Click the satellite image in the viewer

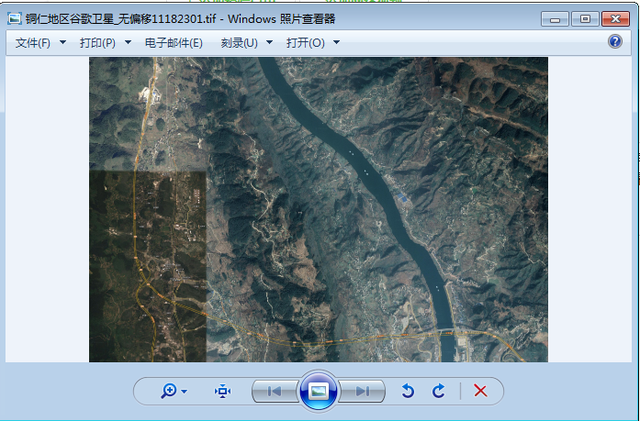tap(318, 209)
